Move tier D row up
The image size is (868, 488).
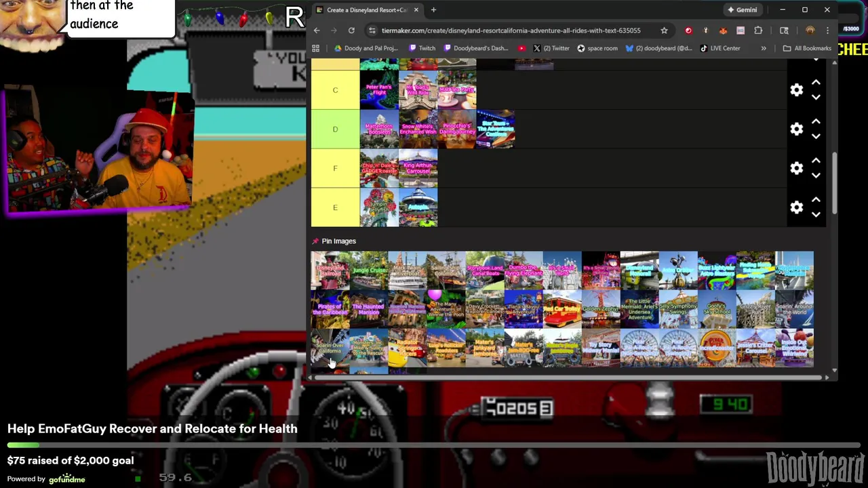click(x=816, y=122)
